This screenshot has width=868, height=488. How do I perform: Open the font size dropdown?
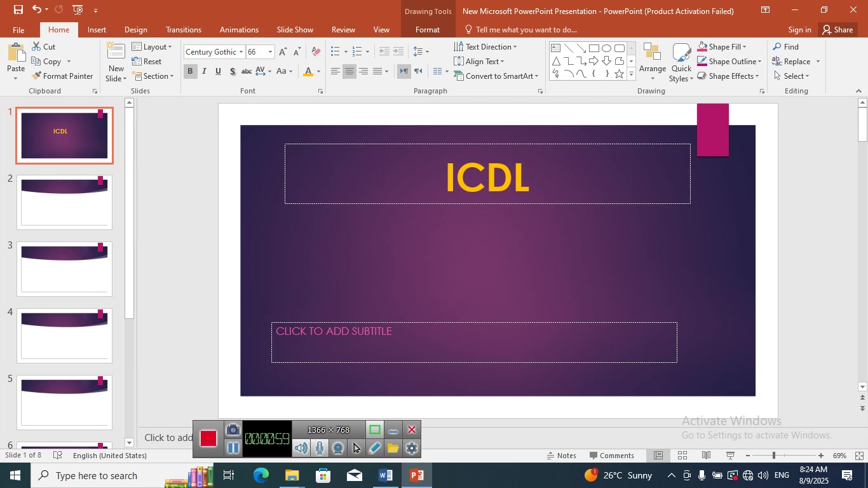coord(270,52)
